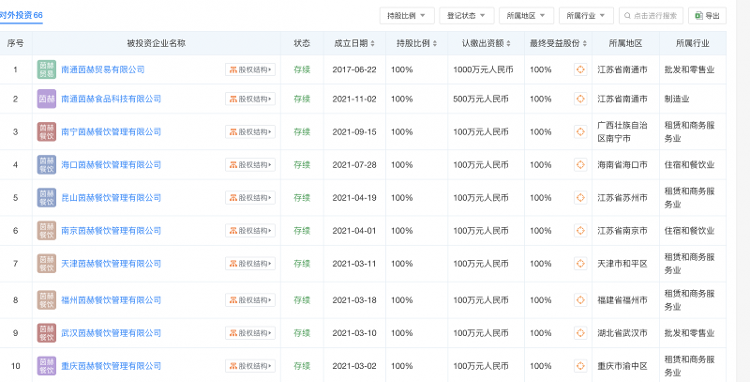750x382 pixels.
Task: Click target icon in 南宁茵赫餐饮管理有限公司 row
Action: pos(580,132)
